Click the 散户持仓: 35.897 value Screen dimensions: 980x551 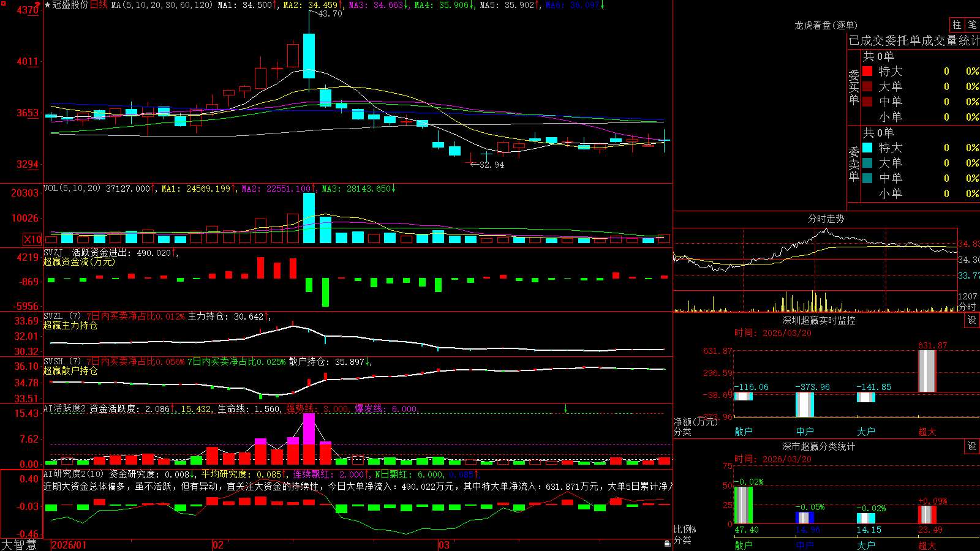tap(328, 362)
